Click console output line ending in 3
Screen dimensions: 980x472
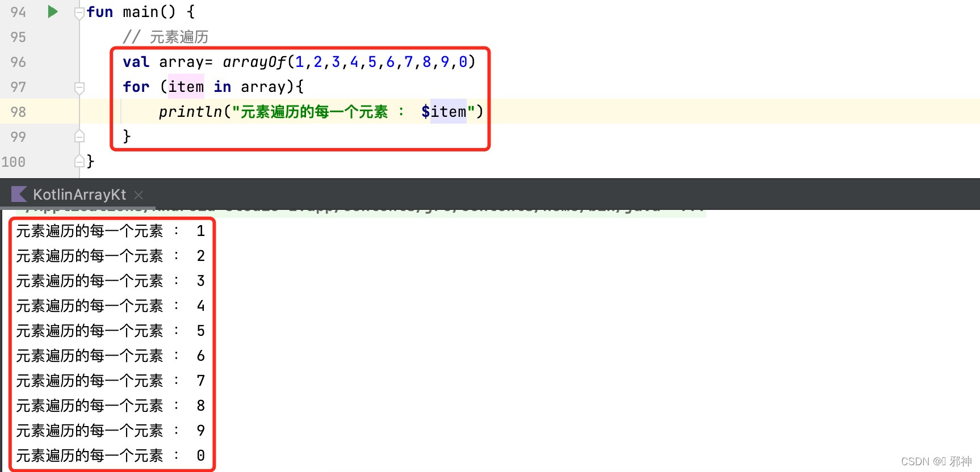point(111,281)
